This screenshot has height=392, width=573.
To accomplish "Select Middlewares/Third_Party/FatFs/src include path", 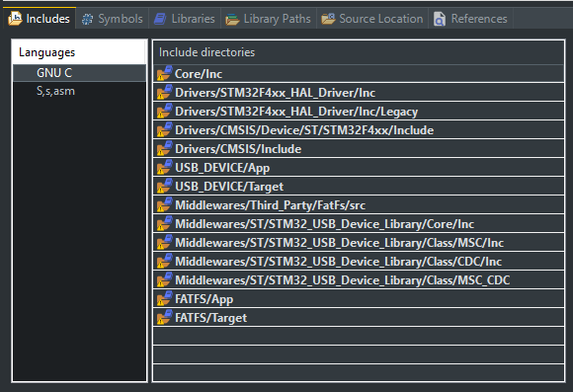I will click(x=359, y=205).
